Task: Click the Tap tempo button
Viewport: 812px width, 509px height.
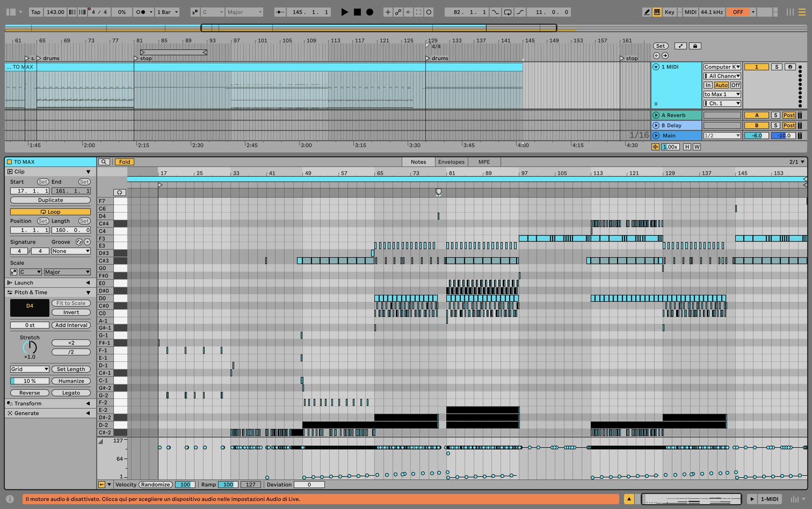Action: (x=36, y=12)
